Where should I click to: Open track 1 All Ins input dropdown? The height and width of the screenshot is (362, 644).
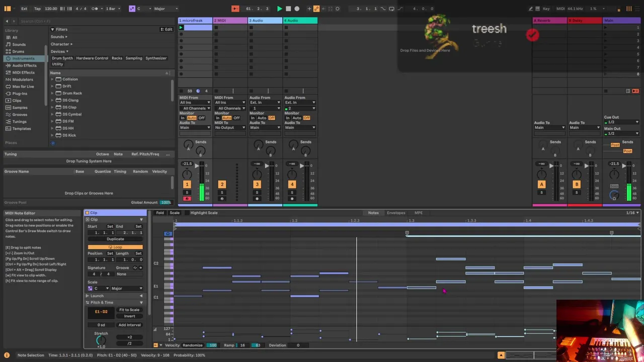tap(195, 103)
